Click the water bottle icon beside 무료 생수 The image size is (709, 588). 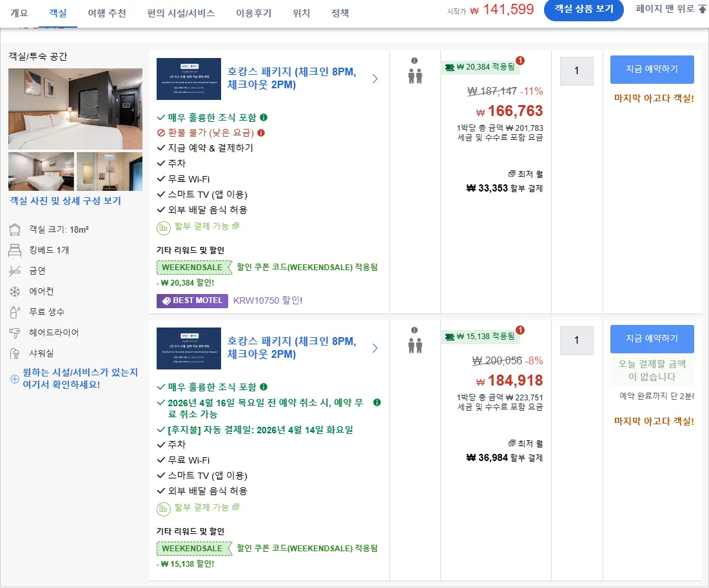click(15, 312)
